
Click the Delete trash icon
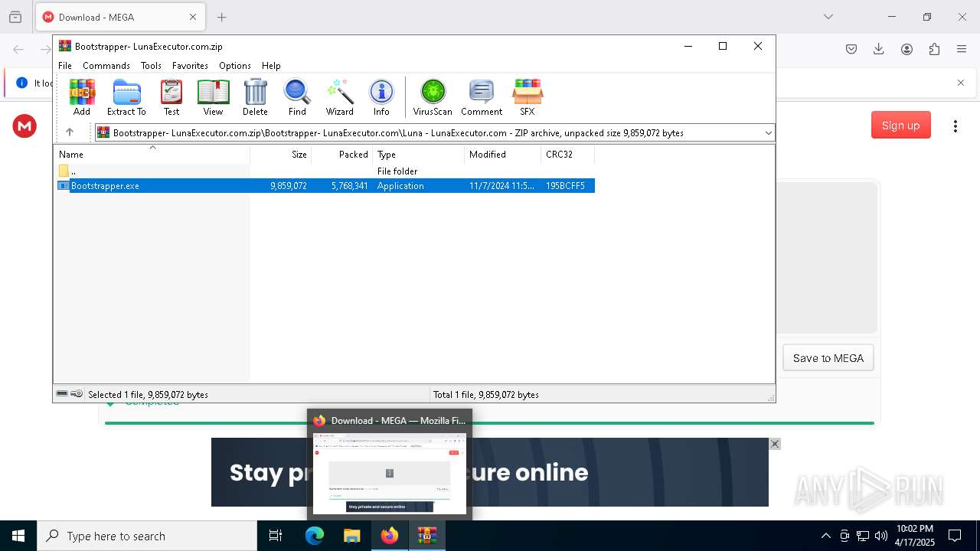click(x=255, y=97)
